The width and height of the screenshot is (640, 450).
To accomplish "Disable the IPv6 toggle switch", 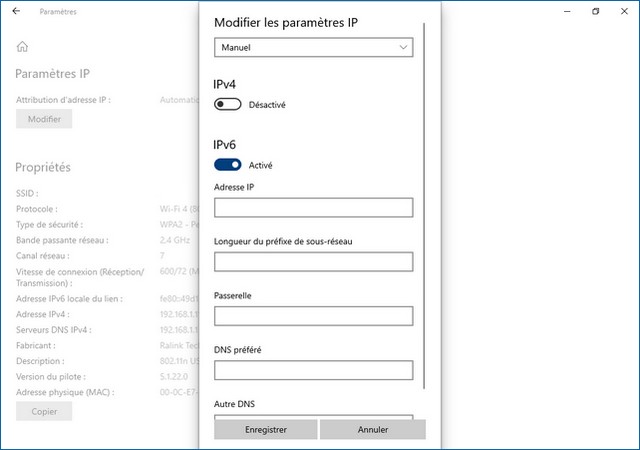I will tap(228, 165).
